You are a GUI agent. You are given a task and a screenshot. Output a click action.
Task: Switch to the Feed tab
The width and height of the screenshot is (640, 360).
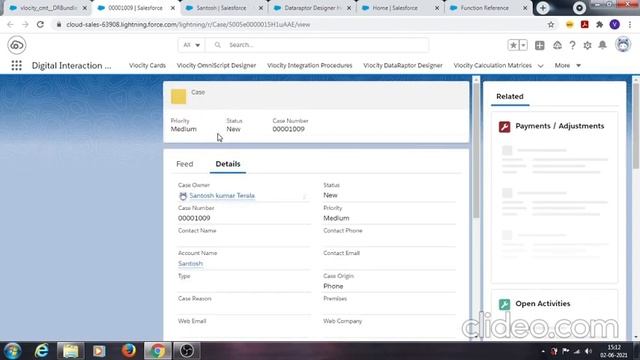(x=184, y=164)
